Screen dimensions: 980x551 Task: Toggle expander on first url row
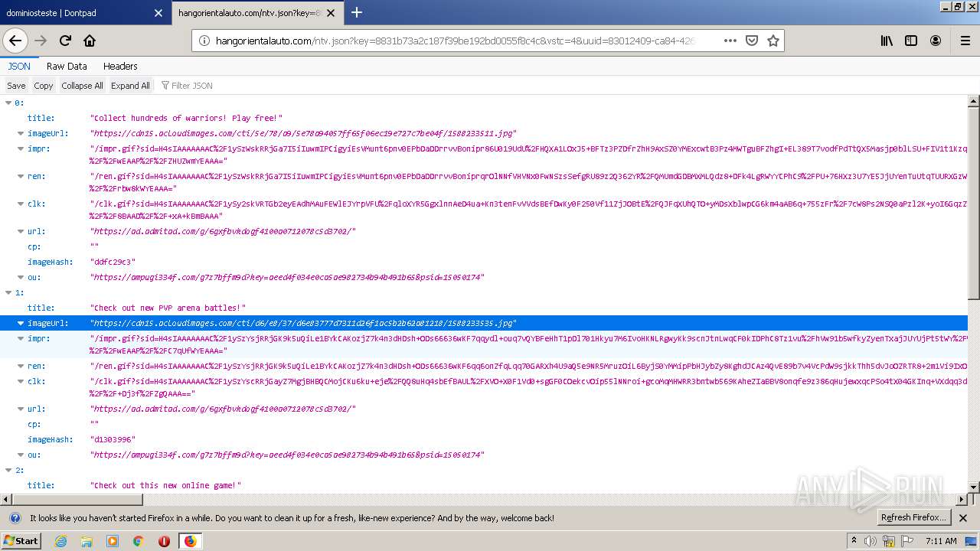pyautogui.click(x=21, y=231)
